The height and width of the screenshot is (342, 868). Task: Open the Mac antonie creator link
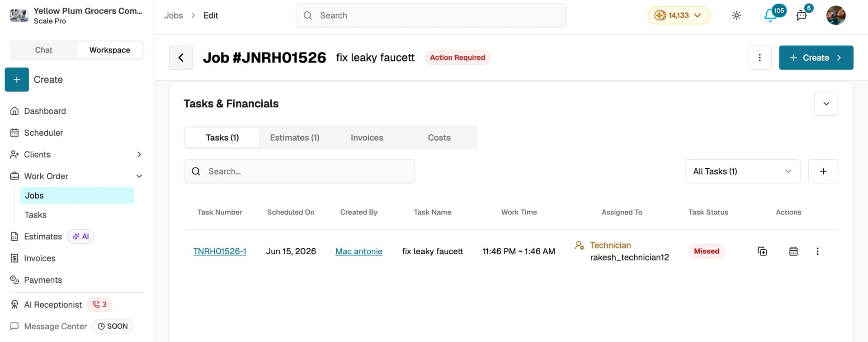359,251
